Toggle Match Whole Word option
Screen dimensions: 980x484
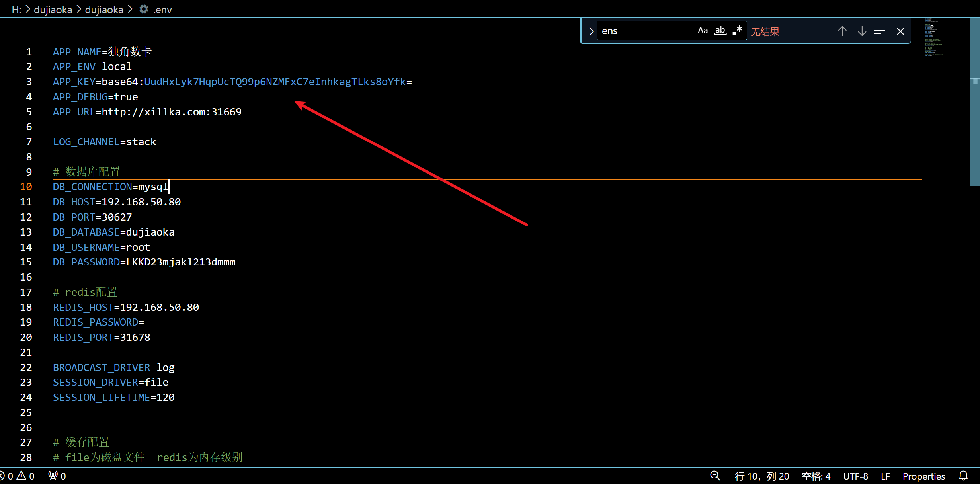pos(720,31)
